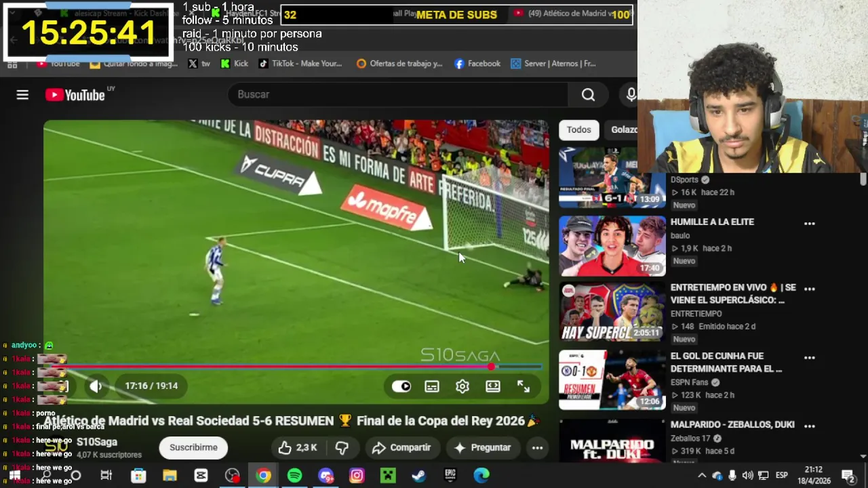Open Microsoft Edge from taskbar
Image resolution: width=868 pixels, height=488 pixels.
tap(481, 476)
